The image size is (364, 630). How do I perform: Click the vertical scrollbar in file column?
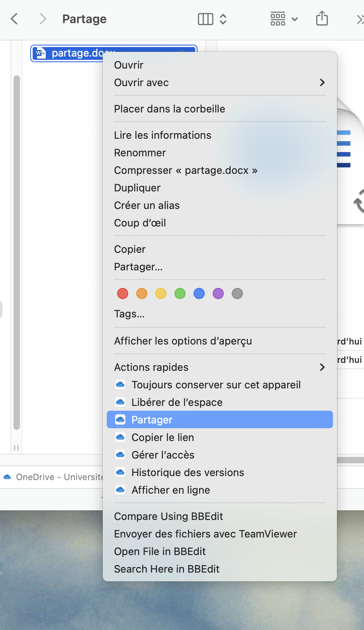pos(16,251)
